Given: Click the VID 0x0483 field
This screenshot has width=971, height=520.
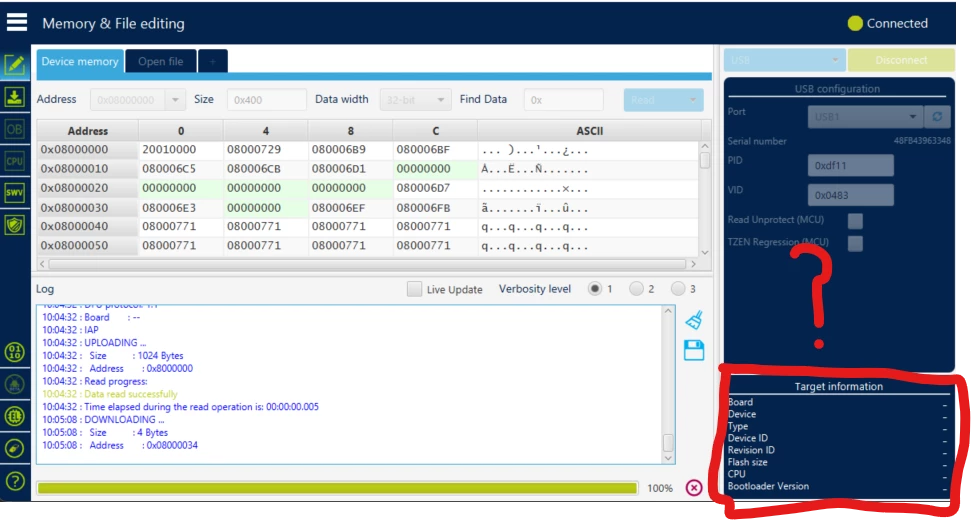Looking at the screenshot, I should coord(850,195).
